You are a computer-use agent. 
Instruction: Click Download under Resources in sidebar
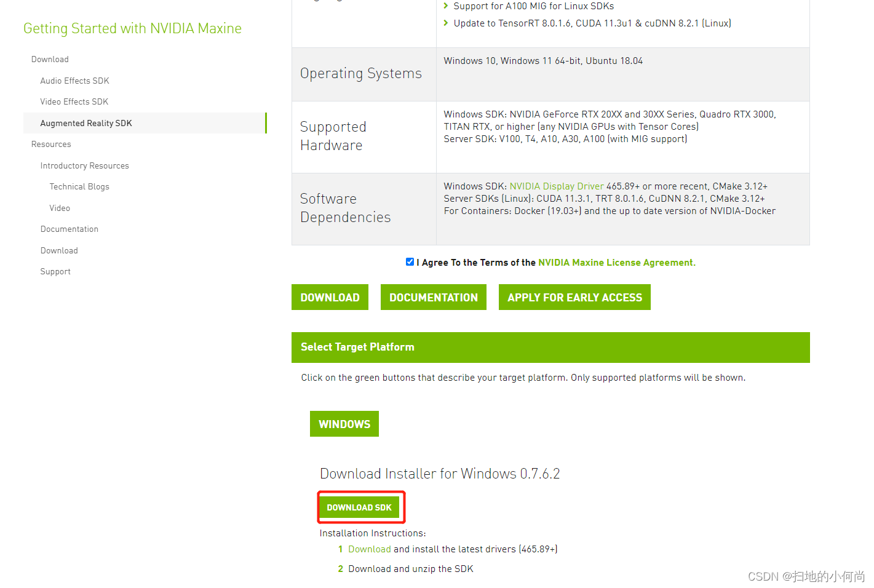59,250
